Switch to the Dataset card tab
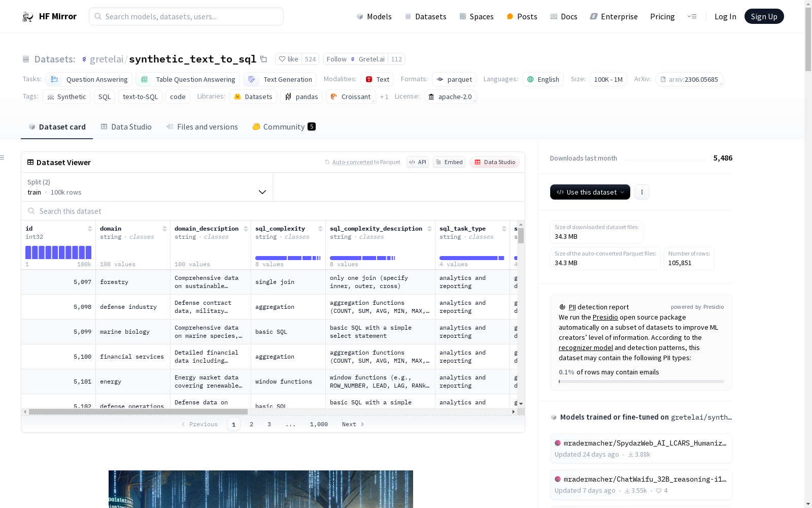This screenshot has width=812, height=508. [57, 127]
